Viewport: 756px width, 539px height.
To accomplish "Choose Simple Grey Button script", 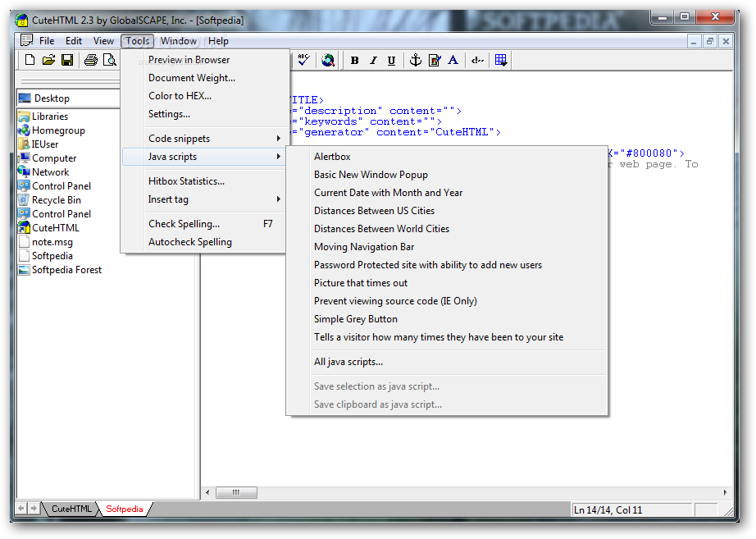I will point(446,319).
